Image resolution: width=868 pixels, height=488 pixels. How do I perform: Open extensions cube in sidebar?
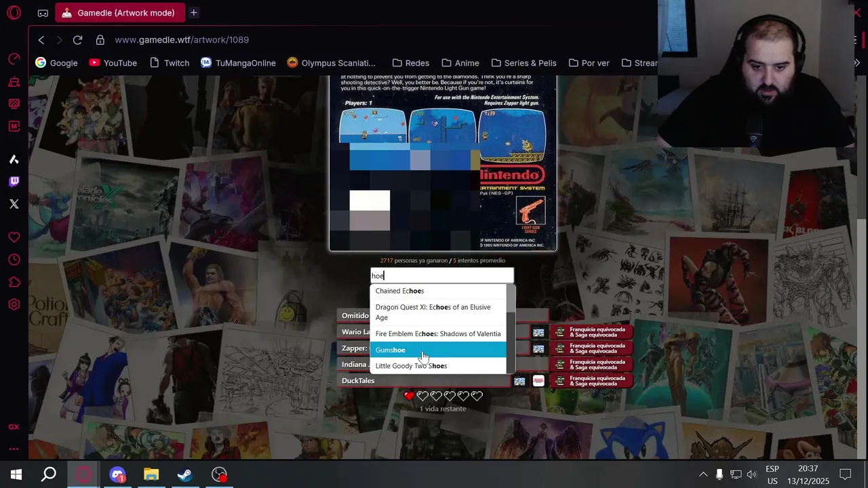pos(14,282)
